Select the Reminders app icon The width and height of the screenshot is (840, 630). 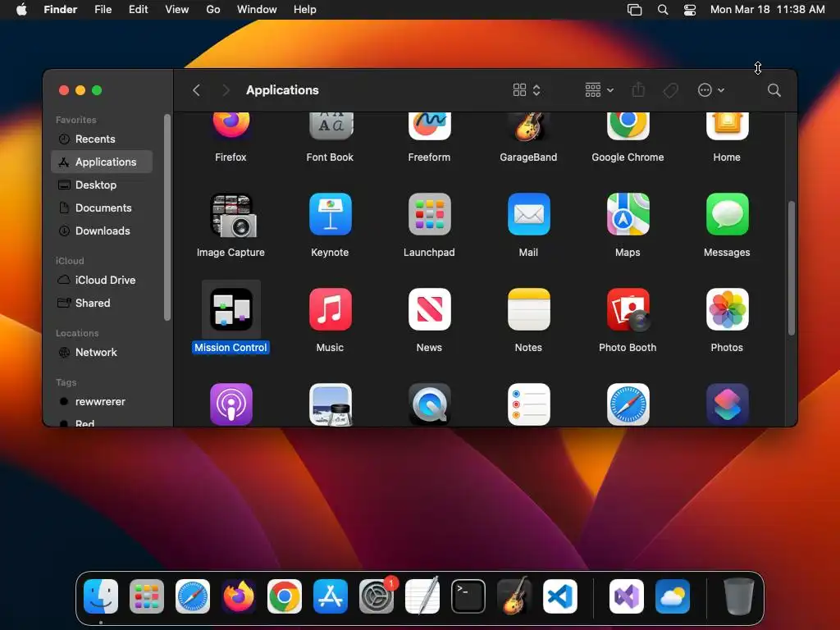pos(528,404)
